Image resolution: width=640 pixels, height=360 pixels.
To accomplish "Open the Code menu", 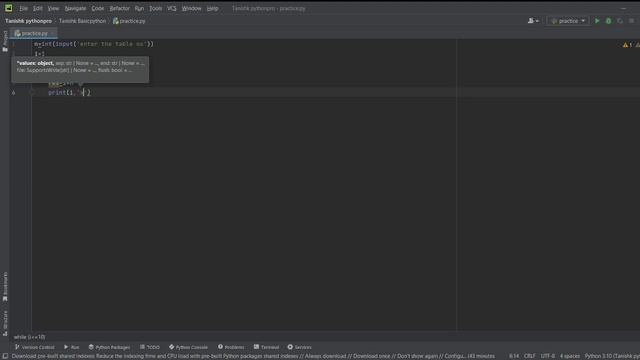I will tap(98, 9).
